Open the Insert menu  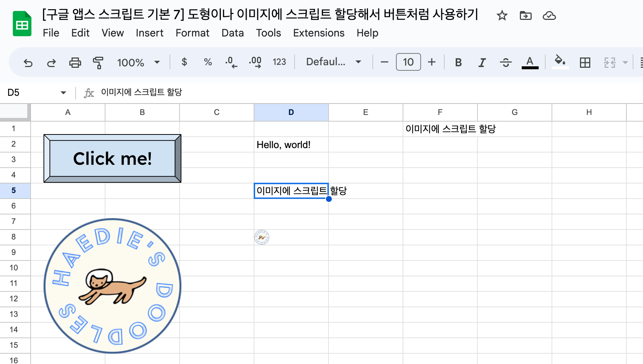tap(149, 33)
